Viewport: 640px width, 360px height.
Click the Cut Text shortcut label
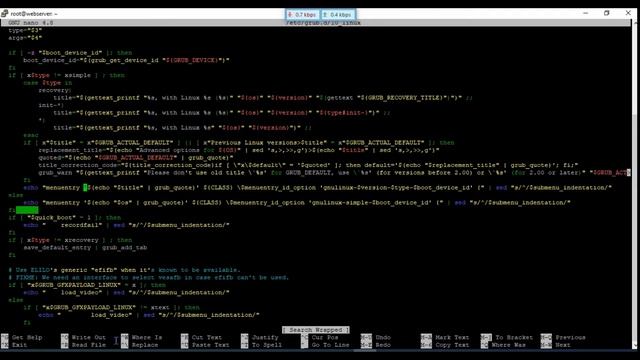207,338
